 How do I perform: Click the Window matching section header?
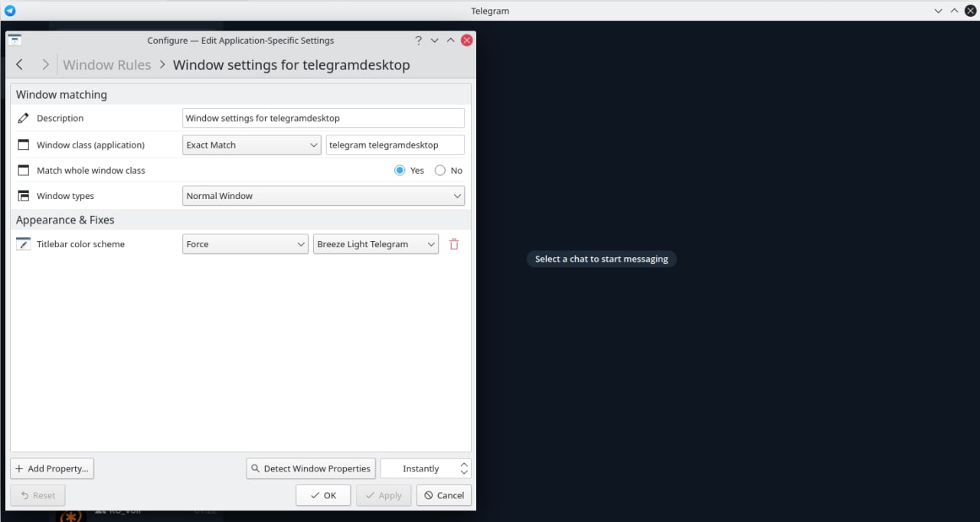[61, 95]
